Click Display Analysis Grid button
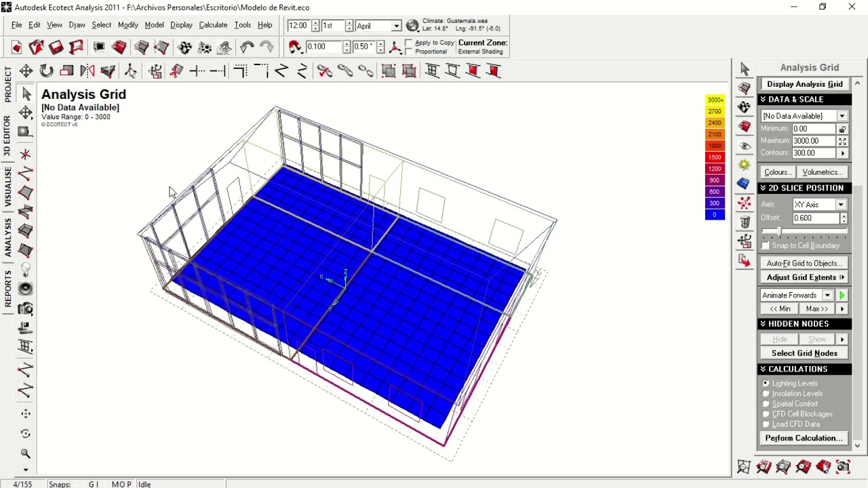 click(805, 84)
